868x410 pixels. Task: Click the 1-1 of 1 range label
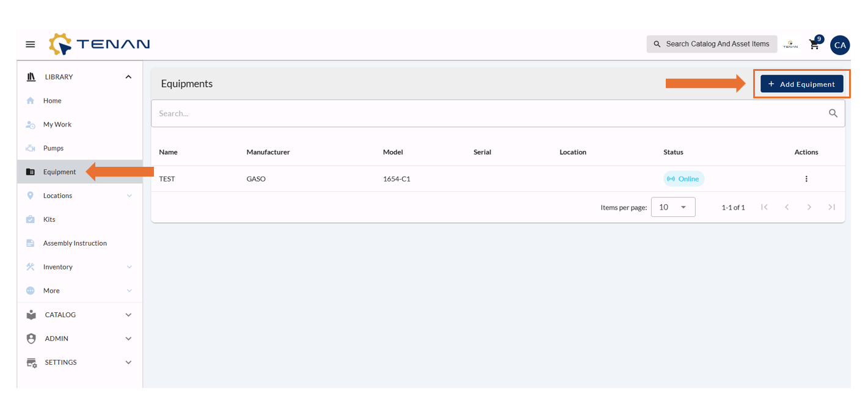point(733,208)
